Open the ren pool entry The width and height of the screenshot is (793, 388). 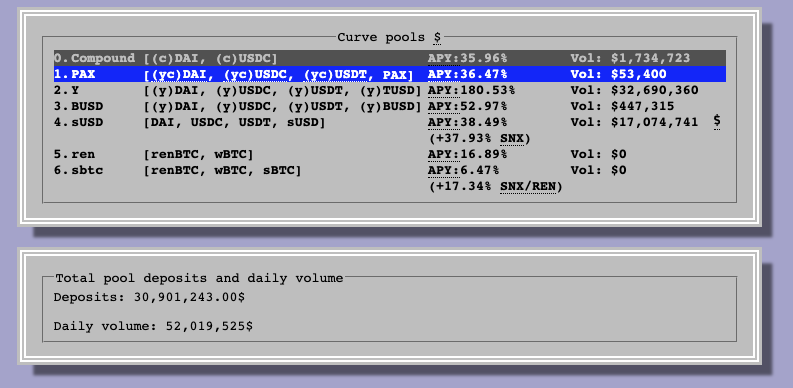click(390, 154)
